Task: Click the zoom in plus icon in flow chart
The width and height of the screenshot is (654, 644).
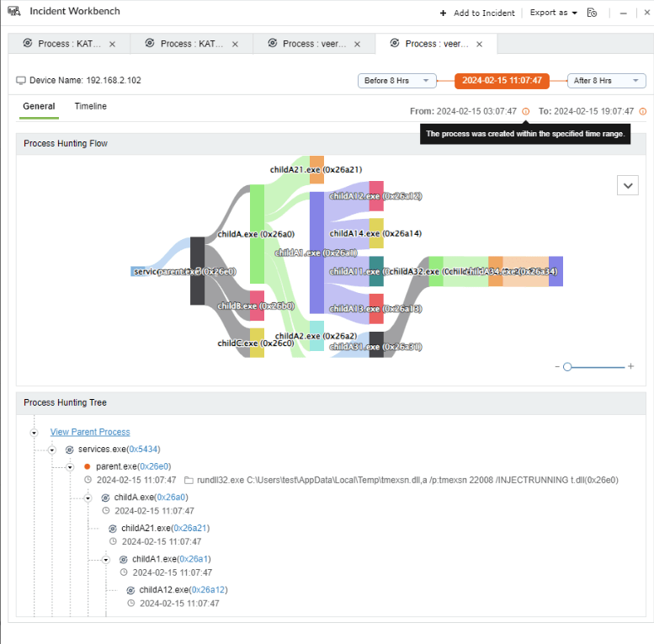Action: click(x=630, y=366)
